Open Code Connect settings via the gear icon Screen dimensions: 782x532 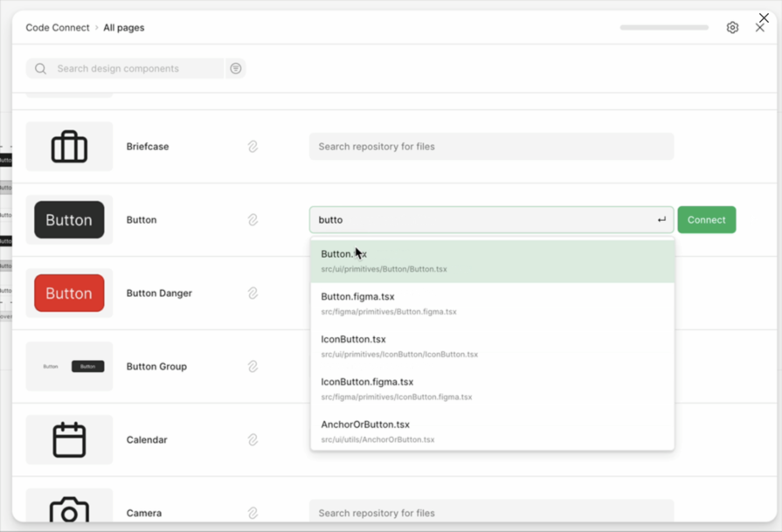pyautogui.click(x=732, y=27)
